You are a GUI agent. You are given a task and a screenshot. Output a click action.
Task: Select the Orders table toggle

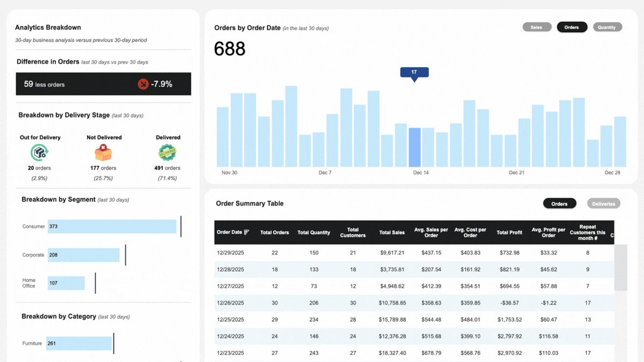point(560,204)
